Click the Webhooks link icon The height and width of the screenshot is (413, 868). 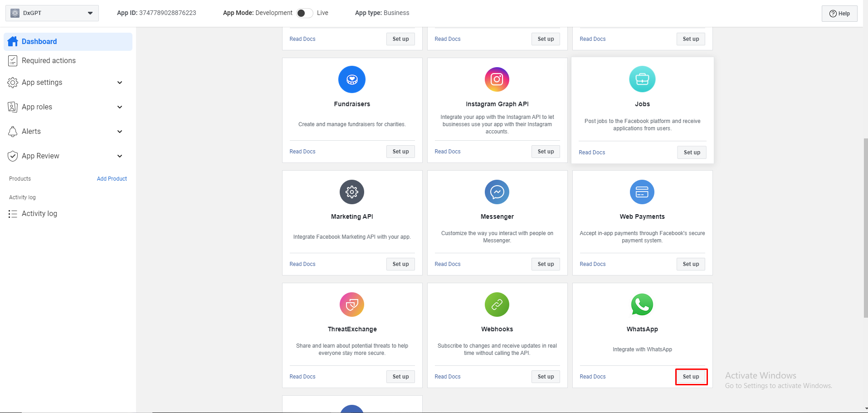tap(497, 305)
